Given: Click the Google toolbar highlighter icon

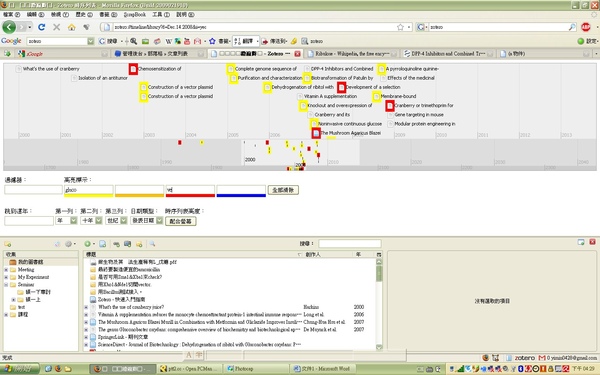Looking at the screenshot, I should 294,41.
